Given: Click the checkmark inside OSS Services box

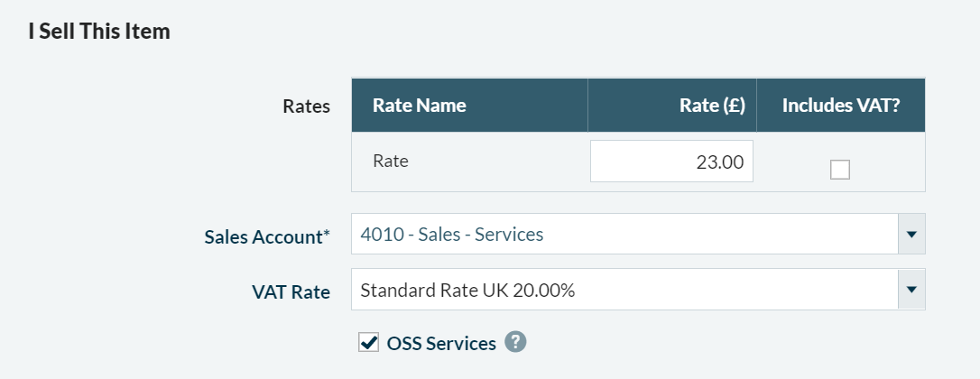Looking at the screenshot, I should [x=368, y=342].
